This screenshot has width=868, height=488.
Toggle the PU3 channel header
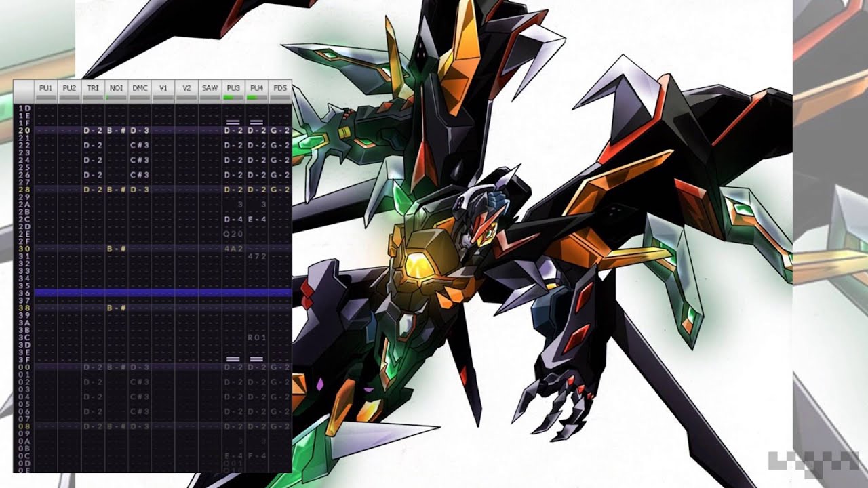(x=233, y=91)
